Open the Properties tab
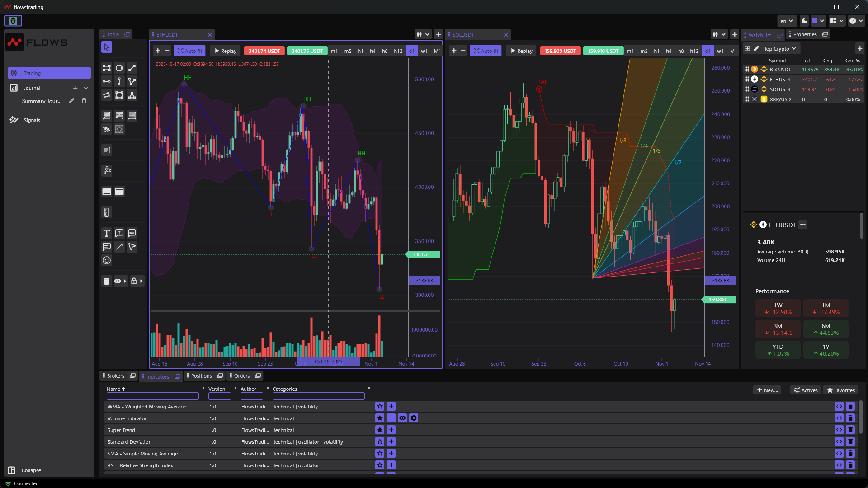 pos(805,34)
